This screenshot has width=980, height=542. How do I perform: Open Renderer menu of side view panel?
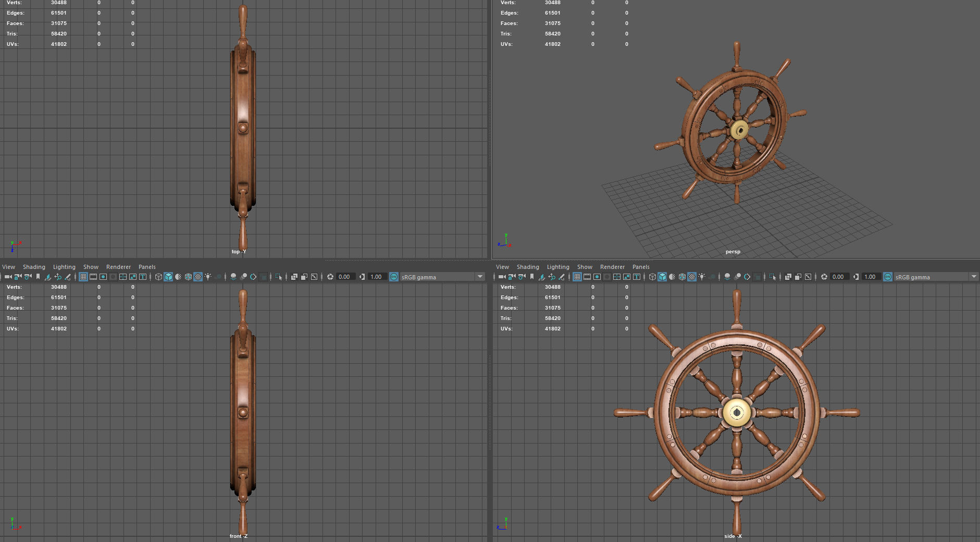point(612,267)
